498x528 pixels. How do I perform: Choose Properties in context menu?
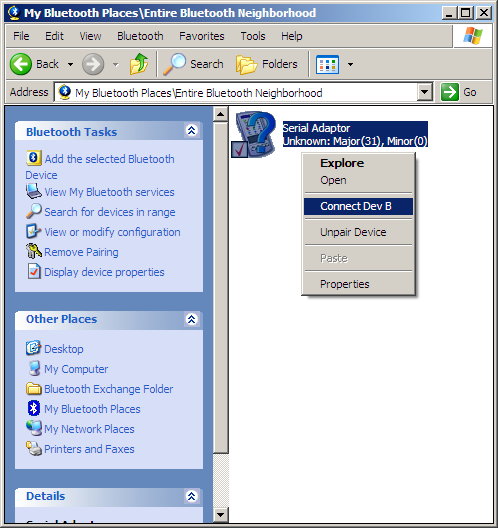click(x=358, y=284)
